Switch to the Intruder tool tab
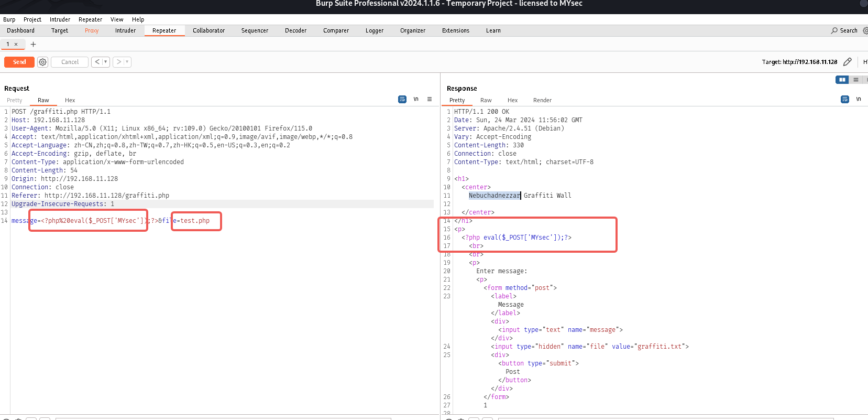 pyautogui.click(x=125, y=30)
